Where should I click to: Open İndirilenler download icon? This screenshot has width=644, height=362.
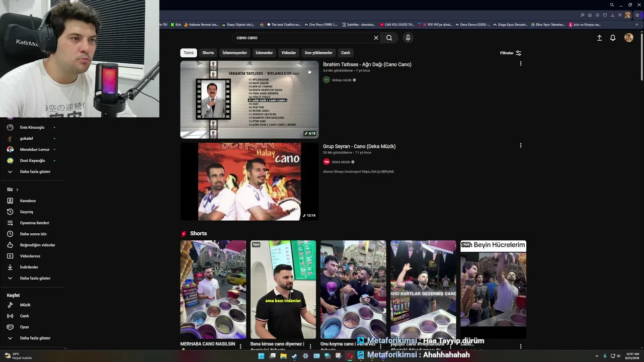10,267
